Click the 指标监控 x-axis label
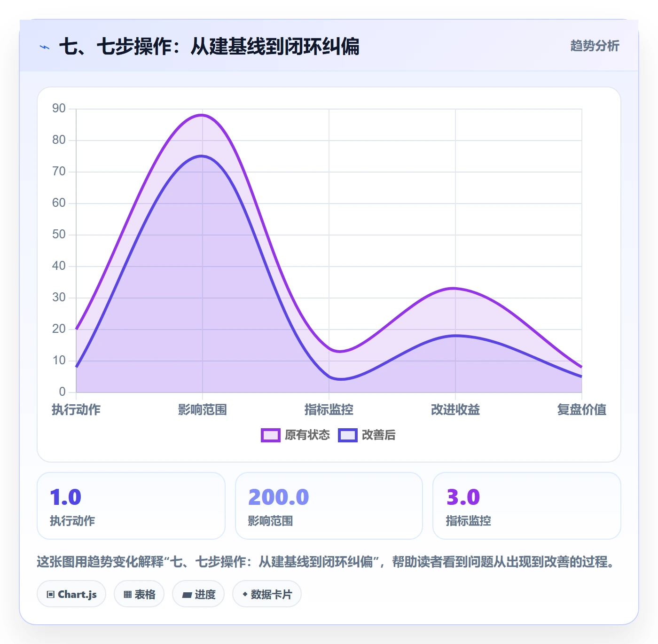Viewport: 658px width, 644px height. 329,410
